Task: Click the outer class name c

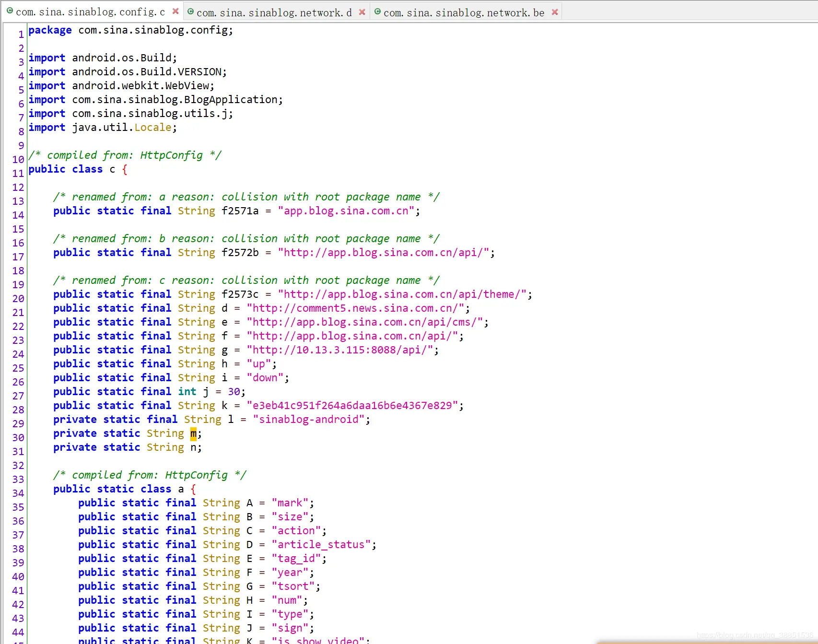Action: 112,169
